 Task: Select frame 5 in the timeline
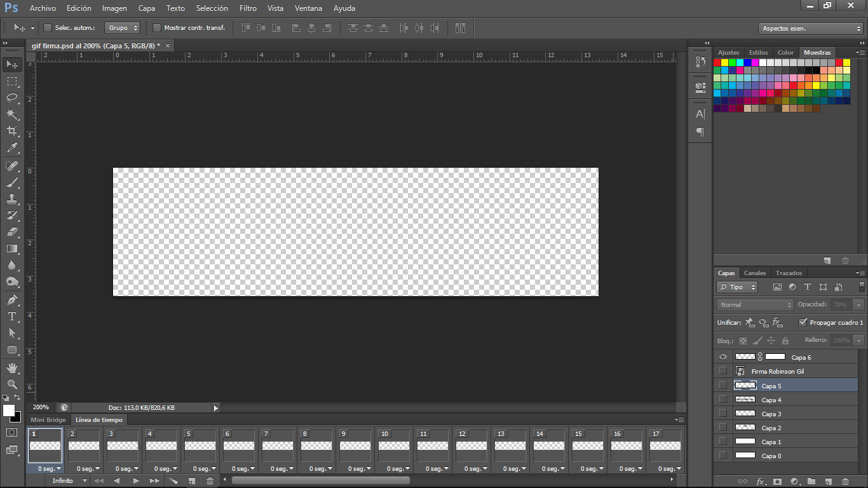200,446
